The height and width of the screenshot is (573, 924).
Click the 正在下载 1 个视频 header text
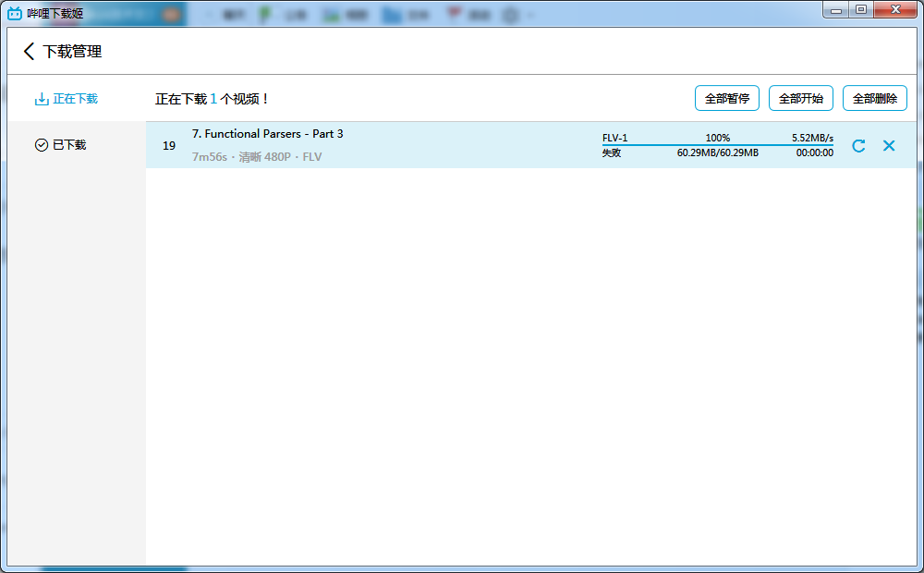coord(212,99)
